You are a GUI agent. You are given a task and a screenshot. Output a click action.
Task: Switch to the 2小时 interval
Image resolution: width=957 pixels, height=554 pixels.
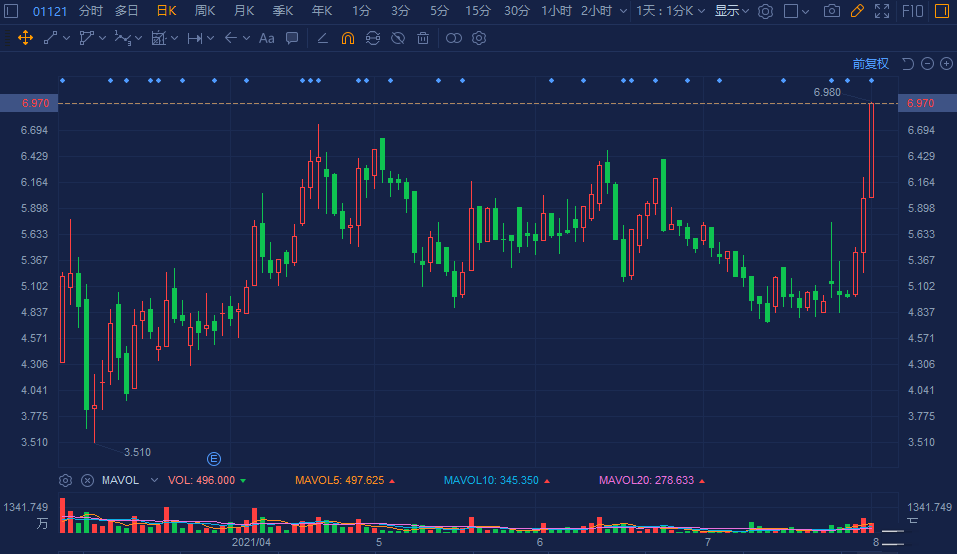pyautogui.click(x=596, y=11)
